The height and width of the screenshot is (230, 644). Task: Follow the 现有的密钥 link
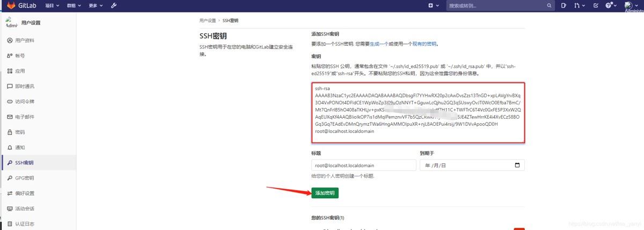(x=424, y=44)
